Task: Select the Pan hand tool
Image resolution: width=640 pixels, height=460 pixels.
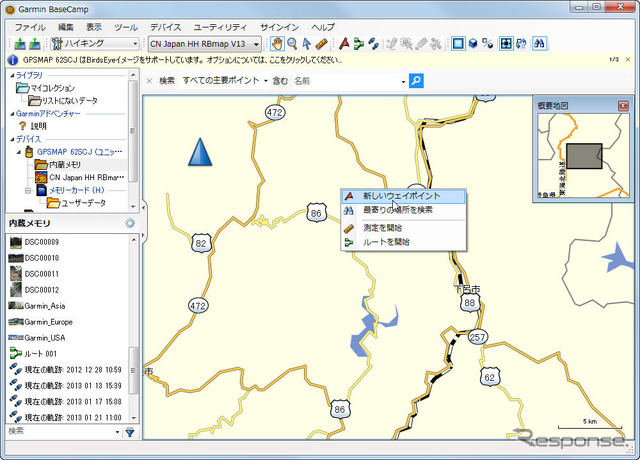Action: tap(277, 43)
